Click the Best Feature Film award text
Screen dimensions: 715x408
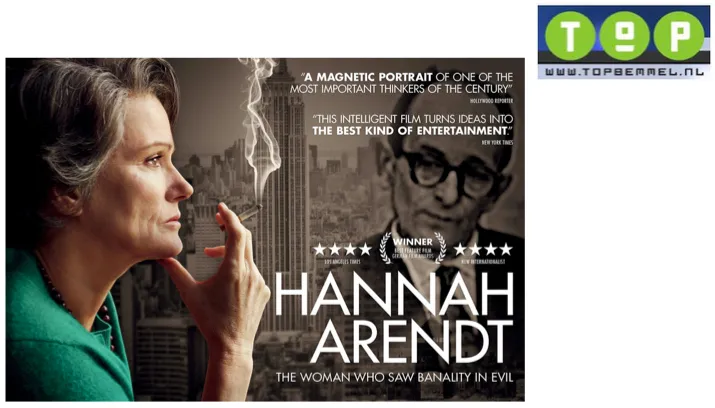point(413,253)
